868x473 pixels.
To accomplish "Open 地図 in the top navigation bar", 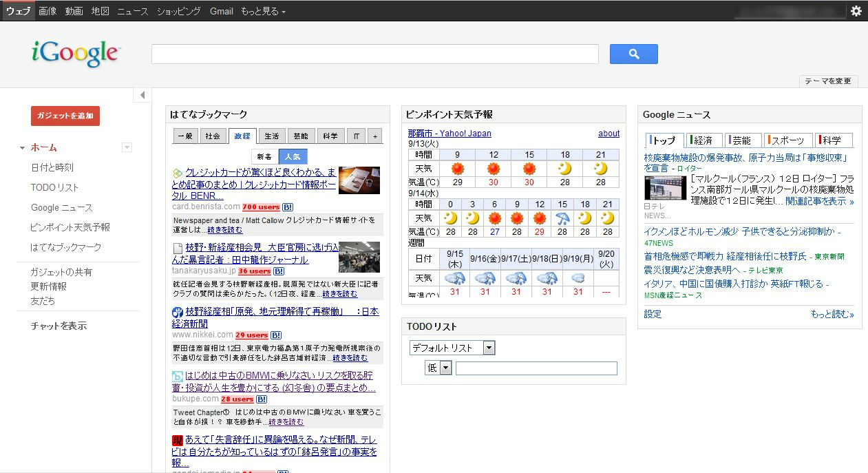I will [x=100, y=11].
